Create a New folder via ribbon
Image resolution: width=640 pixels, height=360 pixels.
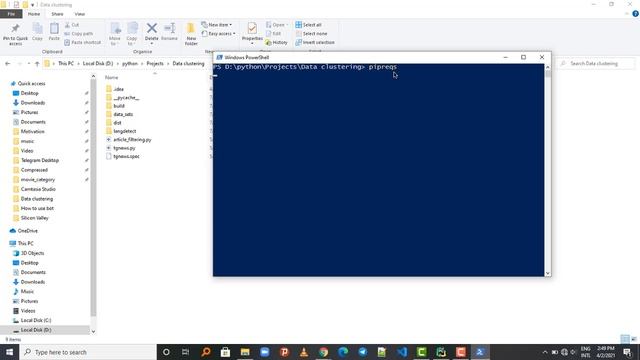click(x=191, y=34)
